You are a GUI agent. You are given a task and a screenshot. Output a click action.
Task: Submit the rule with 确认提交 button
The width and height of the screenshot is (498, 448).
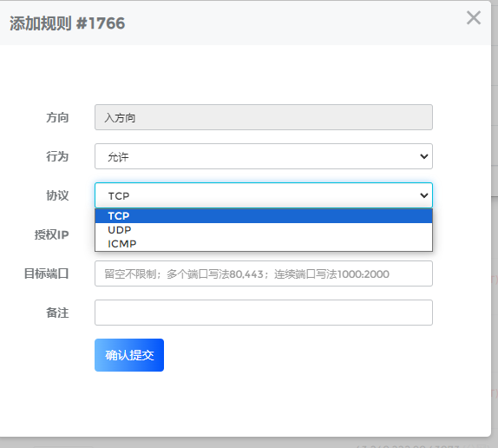[129, 355]
